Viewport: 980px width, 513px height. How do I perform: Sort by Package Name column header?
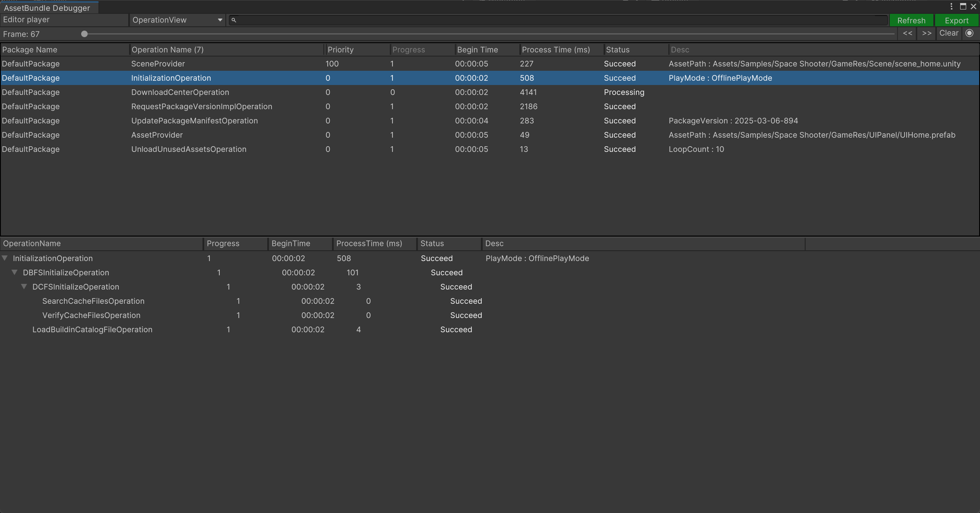[65, 50]
